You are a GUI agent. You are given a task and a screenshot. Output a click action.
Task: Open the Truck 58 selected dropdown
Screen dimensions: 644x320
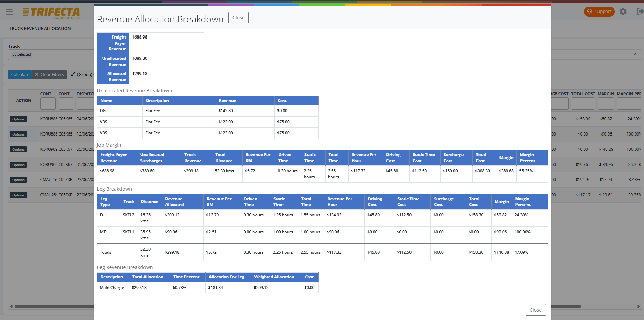tap(51, 54)
